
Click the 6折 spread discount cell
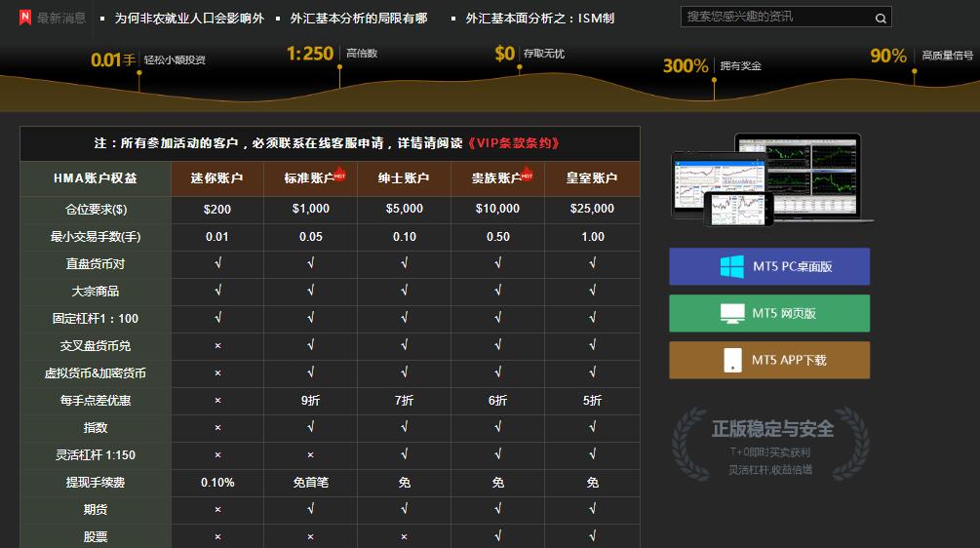(498, 401)
